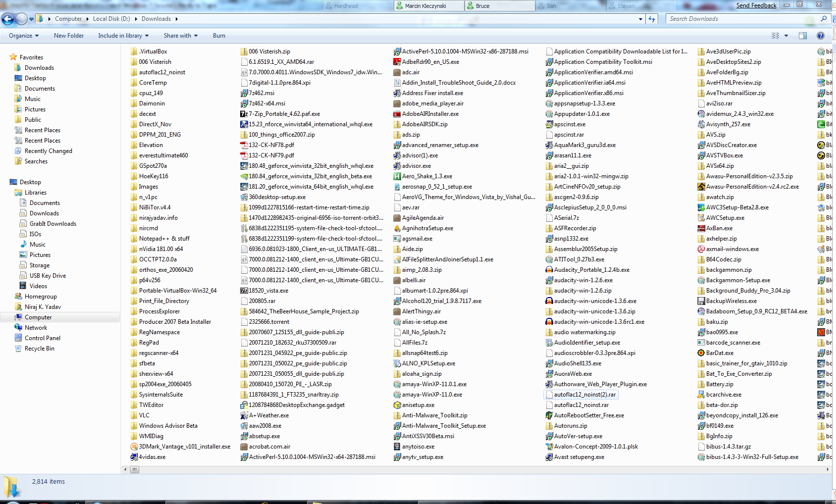Select axmail-windows.exe file icon
Screen dimensions: 836x504
click(x=701, y=249)
